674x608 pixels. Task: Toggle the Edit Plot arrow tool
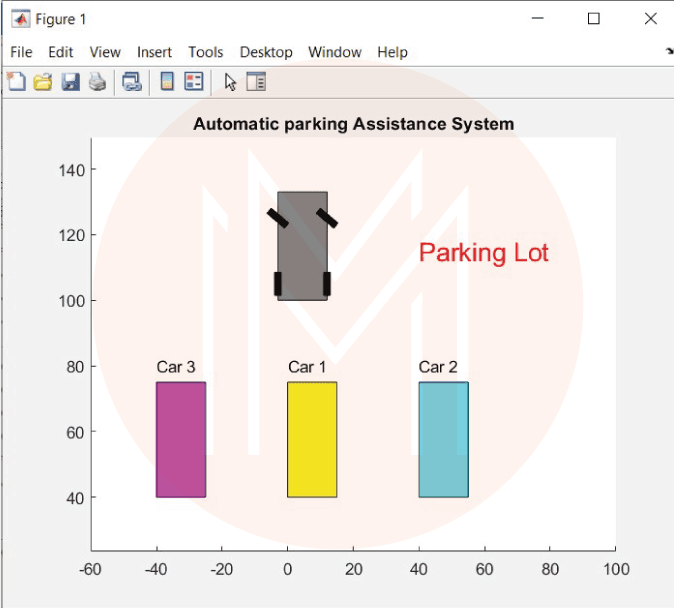pyautogui.click(x=231, y=82)
